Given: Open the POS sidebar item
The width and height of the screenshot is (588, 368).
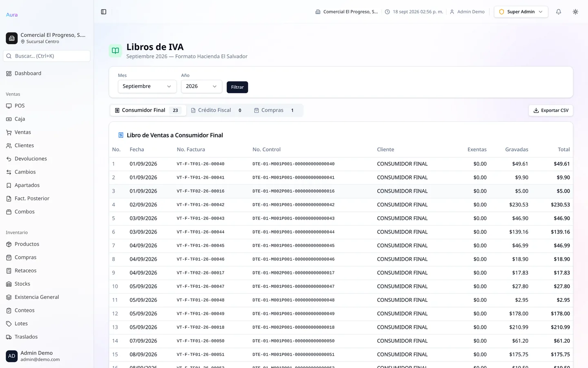Looking at the screenshot, I should [47, 106].
